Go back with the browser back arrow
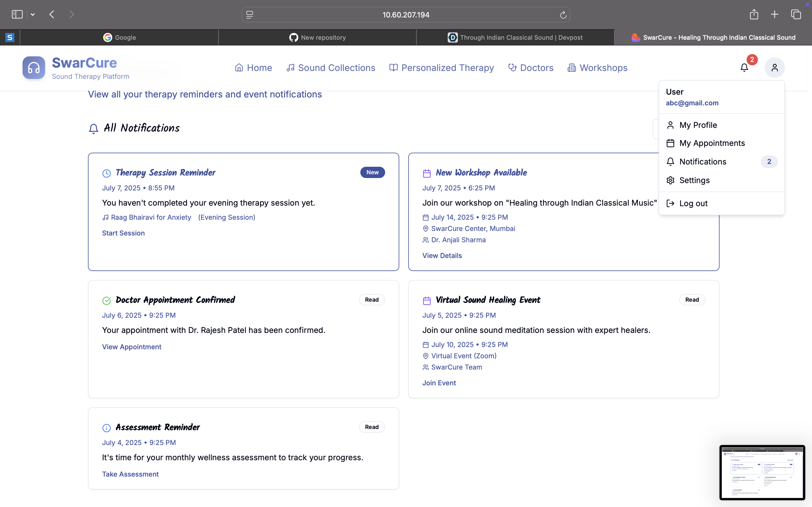 pyautogui.click(x=52, y=14)
